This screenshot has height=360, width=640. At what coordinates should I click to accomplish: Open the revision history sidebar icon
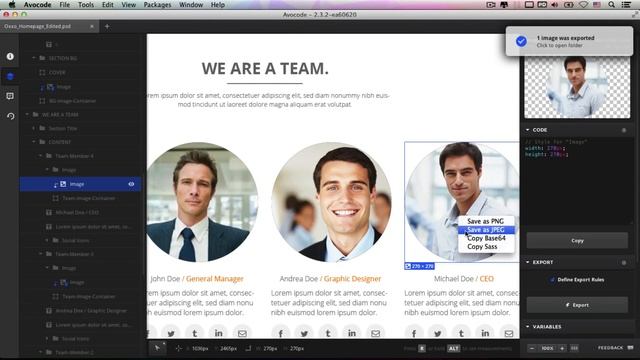point(10,116)
